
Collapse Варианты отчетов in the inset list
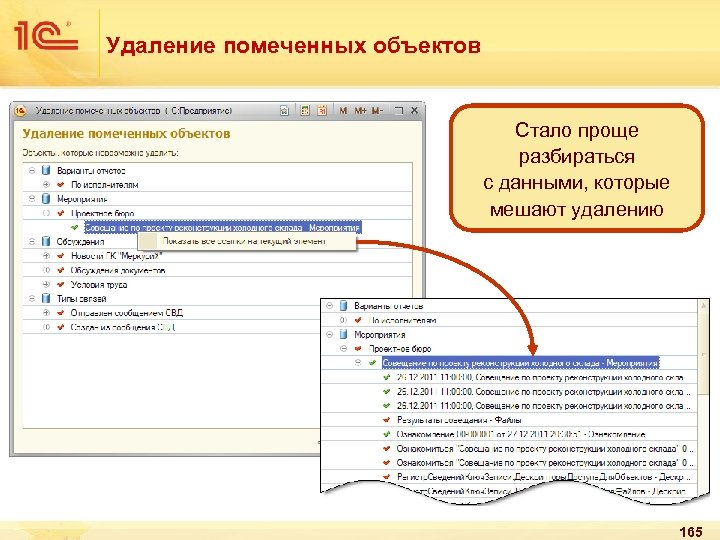pos(329,305)
